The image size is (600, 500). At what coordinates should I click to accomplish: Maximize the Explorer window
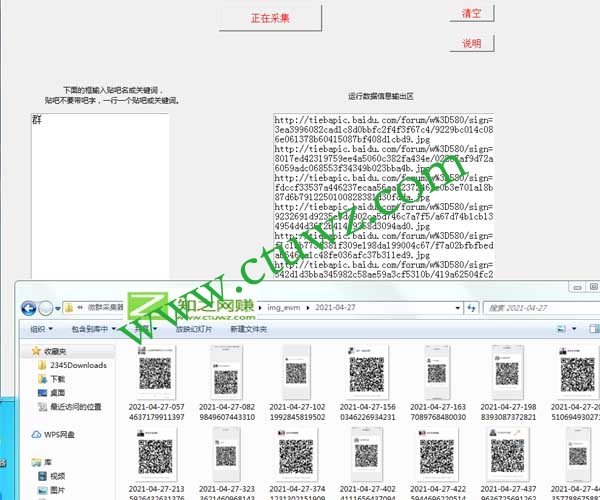tap(593, 287)
